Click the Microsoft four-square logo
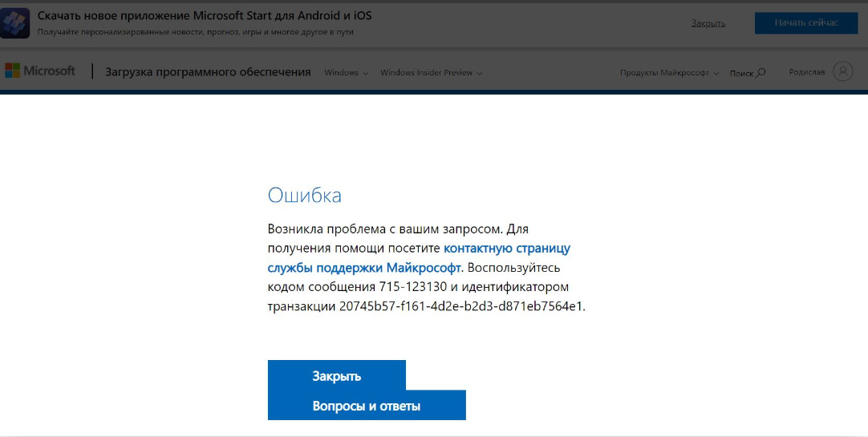868x437 pixels. click(x=13, y=71)
